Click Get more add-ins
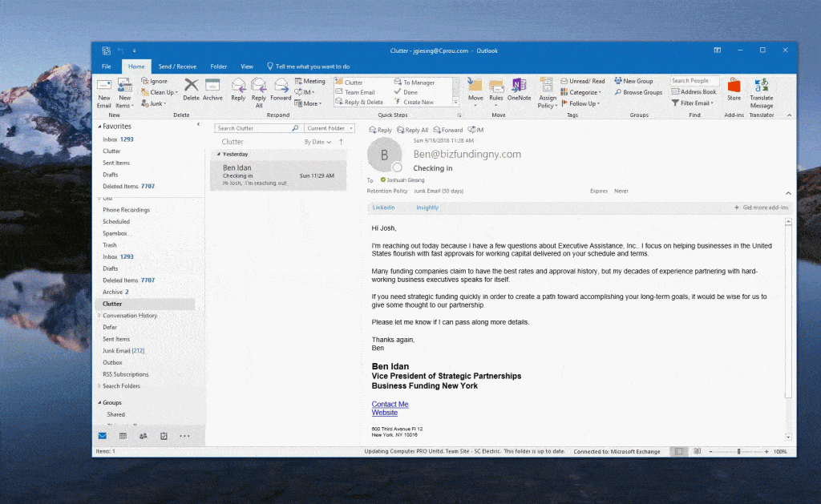Image resolution: width=821 pixels, height=504 pixels. (x=762, y=208)
